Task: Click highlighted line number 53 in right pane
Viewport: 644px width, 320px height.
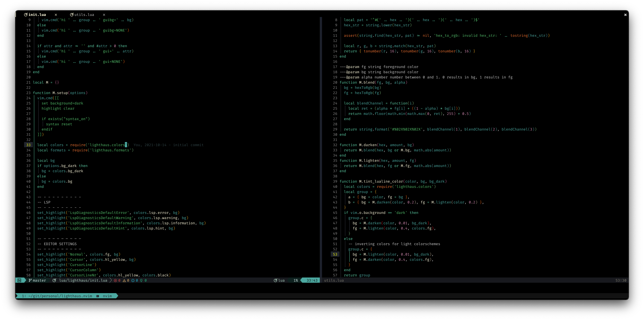Action: (335, 254)
